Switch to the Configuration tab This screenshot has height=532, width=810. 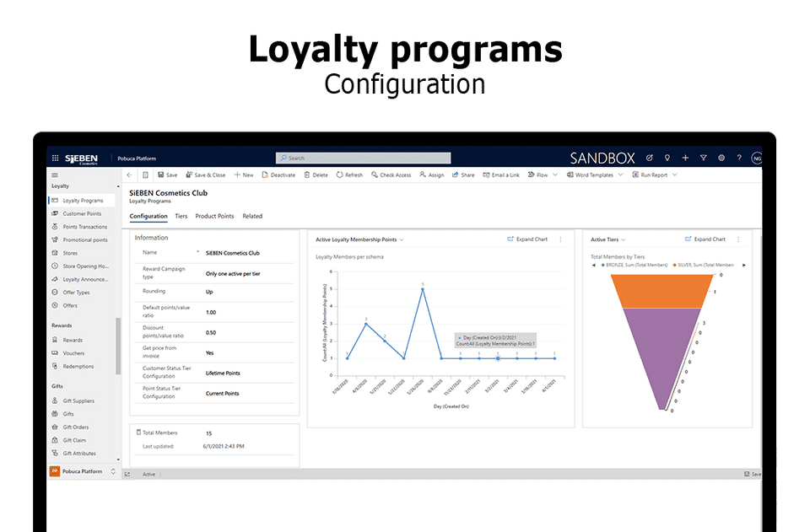click(x=148, y=216)
